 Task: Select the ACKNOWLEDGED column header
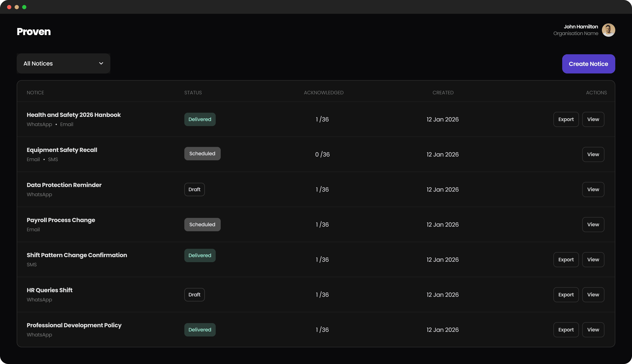323,92
